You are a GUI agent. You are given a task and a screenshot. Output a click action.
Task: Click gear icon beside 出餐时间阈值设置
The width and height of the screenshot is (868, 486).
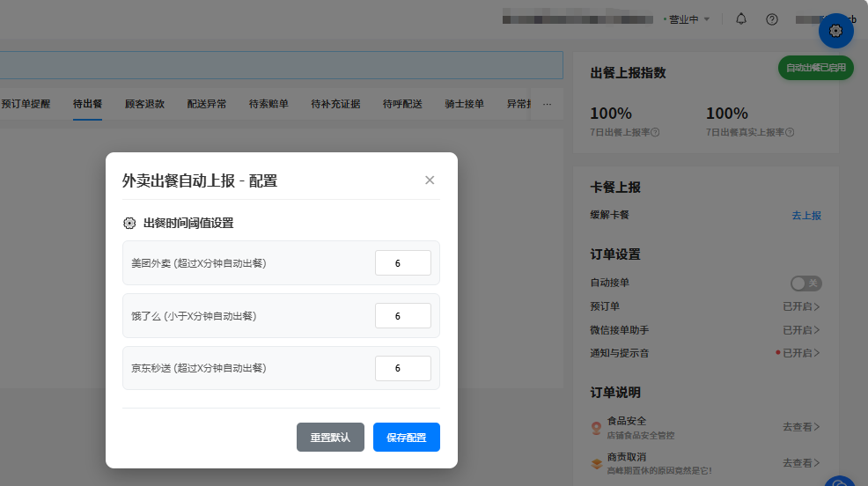tap(129, 223)
